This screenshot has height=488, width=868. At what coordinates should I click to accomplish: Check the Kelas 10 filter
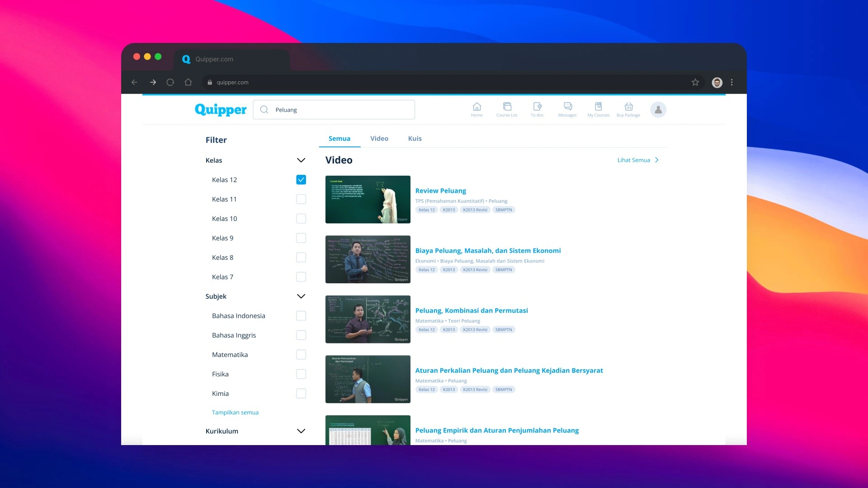click(x=301, y=218)
